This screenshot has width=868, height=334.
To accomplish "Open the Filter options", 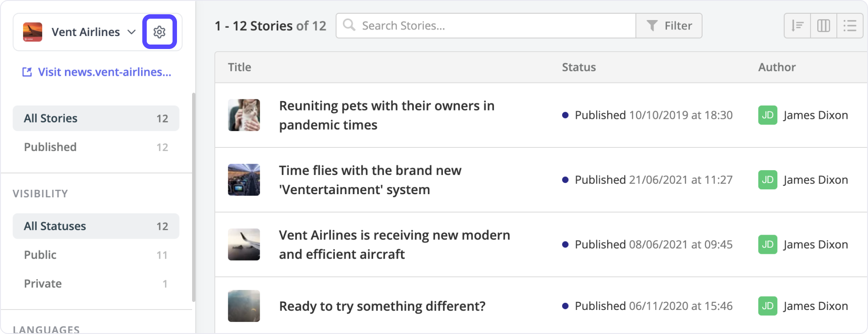I will pos(669,26).
